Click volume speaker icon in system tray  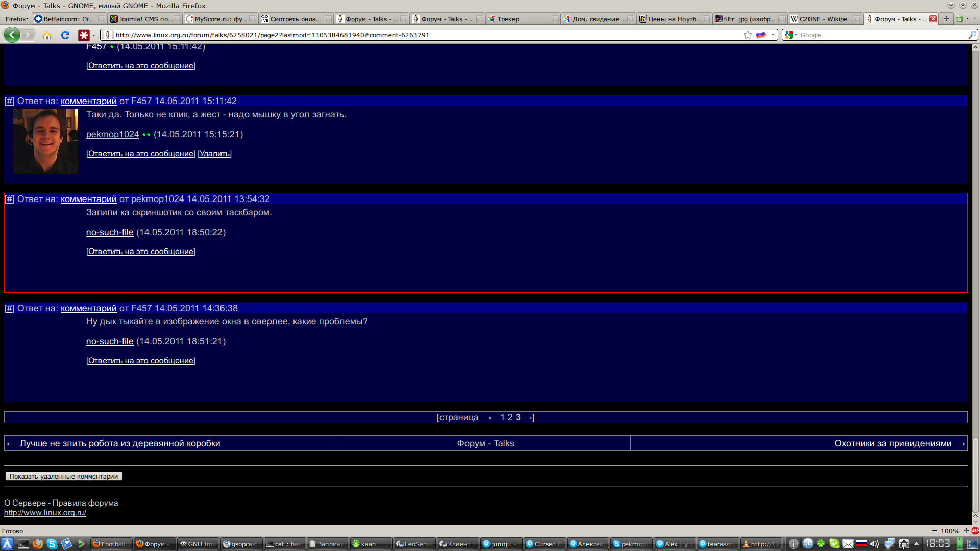coord(874,544)
